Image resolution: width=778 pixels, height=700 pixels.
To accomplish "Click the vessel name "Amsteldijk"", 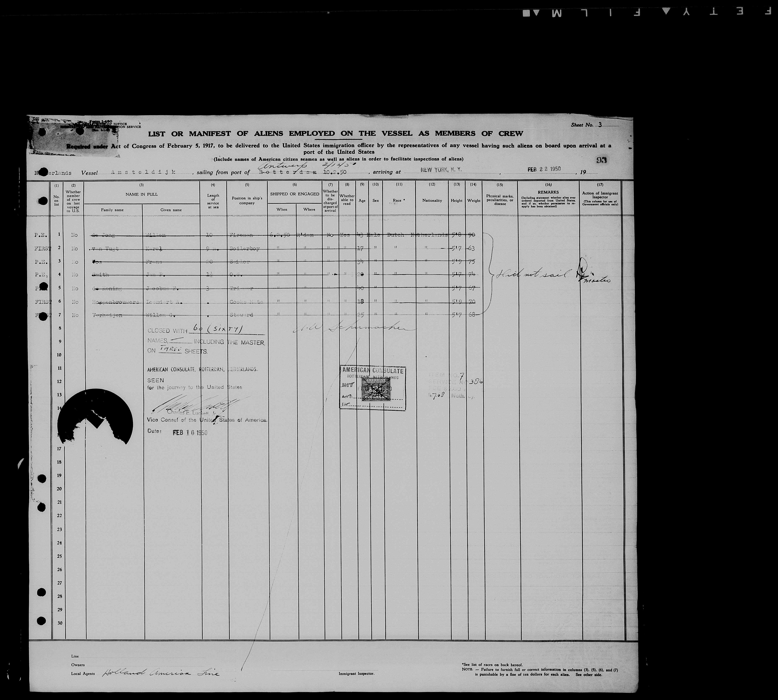I will pos(144,172).
